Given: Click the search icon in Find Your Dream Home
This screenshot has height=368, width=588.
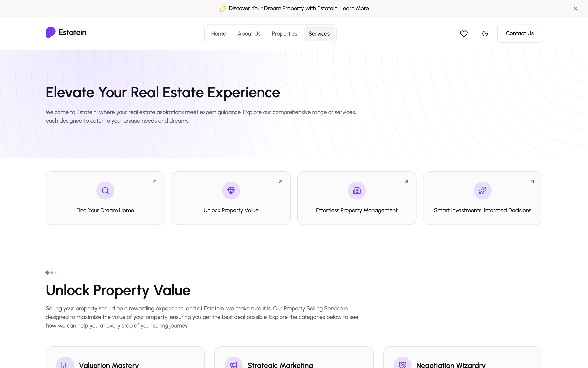Looking at the screenshot, I should tap(105, 191).
